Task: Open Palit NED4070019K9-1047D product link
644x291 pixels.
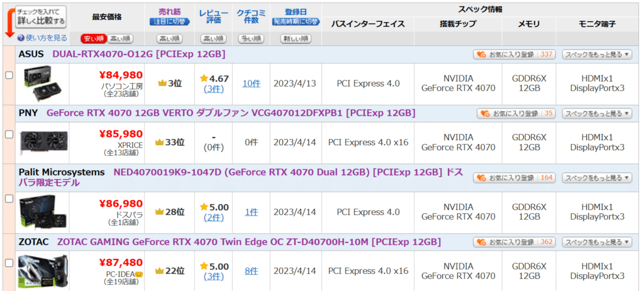Action: point(241,177)
